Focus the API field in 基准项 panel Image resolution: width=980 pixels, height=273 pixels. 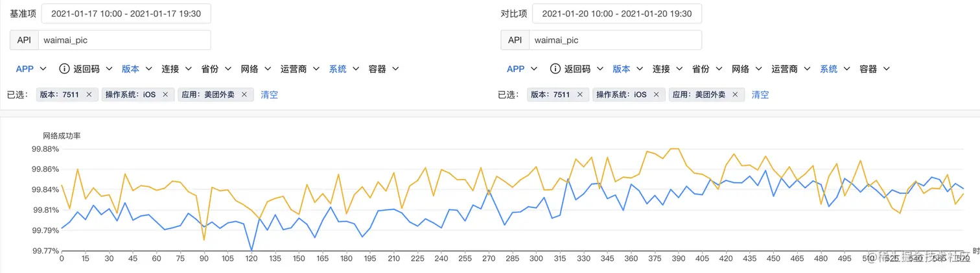click(124, 40)
